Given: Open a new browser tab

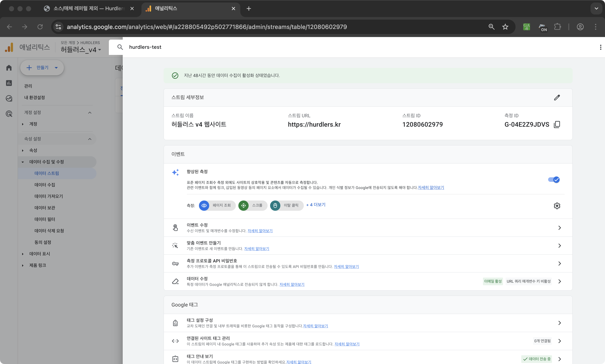Looking at the screenshot, I should pyautogui.click(x=249, y=9).
